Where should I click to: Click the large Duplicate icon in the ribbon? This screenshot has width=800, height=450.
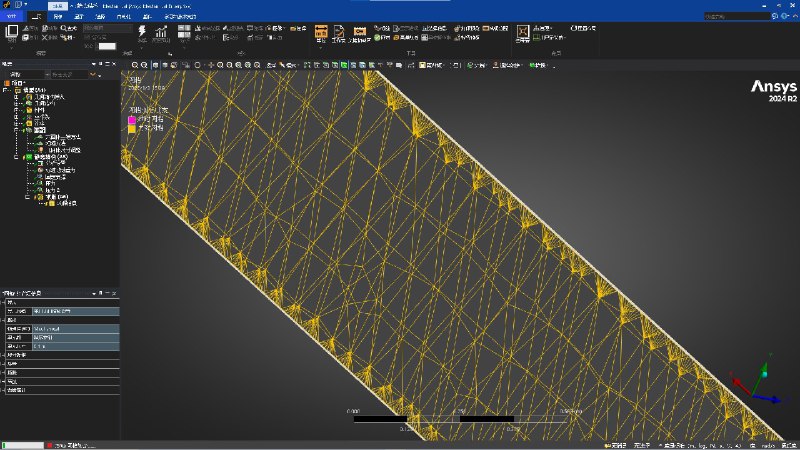[11, 32]
